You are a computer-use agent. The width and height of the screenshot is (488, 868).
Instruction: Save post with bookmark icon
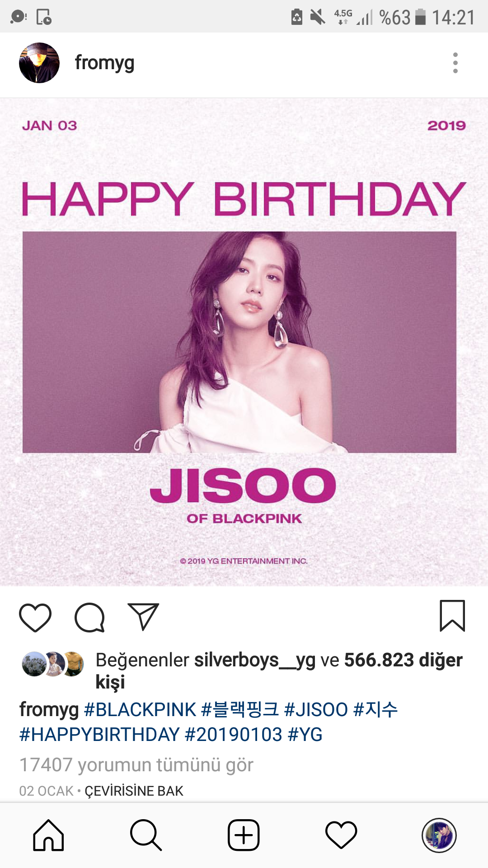(452, 616)
